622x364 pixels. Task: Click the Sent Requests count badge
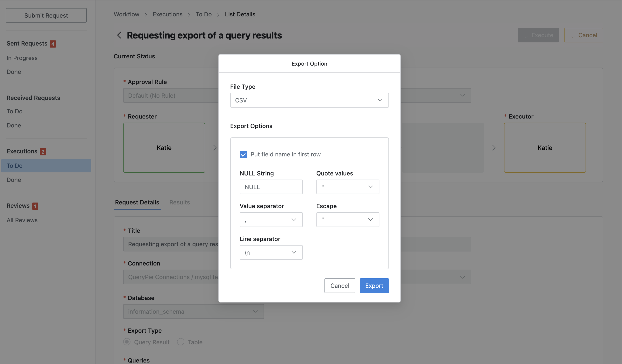[x=52, y=44]
